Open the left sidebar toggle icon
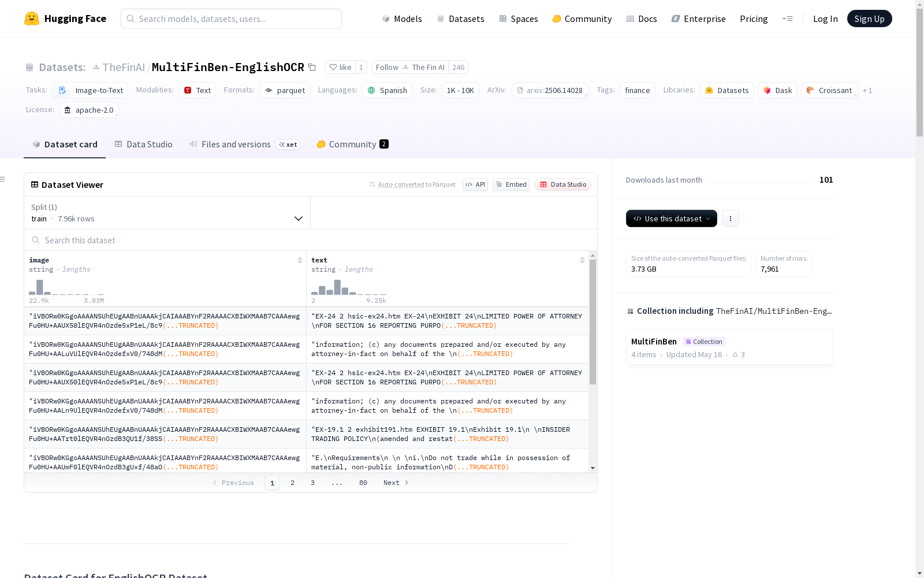The height and width of the screenshot is (578, 924). (3, 179)
